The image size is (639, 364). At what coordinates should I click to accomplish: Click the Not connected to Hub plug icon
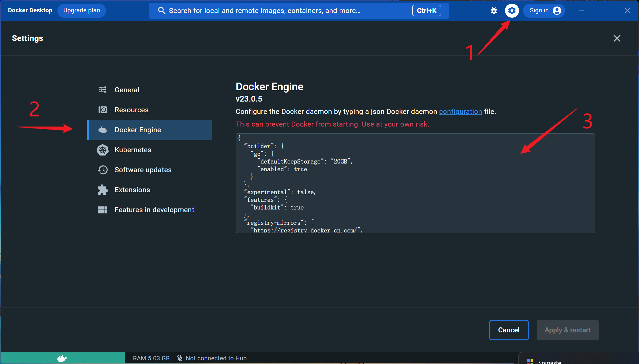pos(180,358)
